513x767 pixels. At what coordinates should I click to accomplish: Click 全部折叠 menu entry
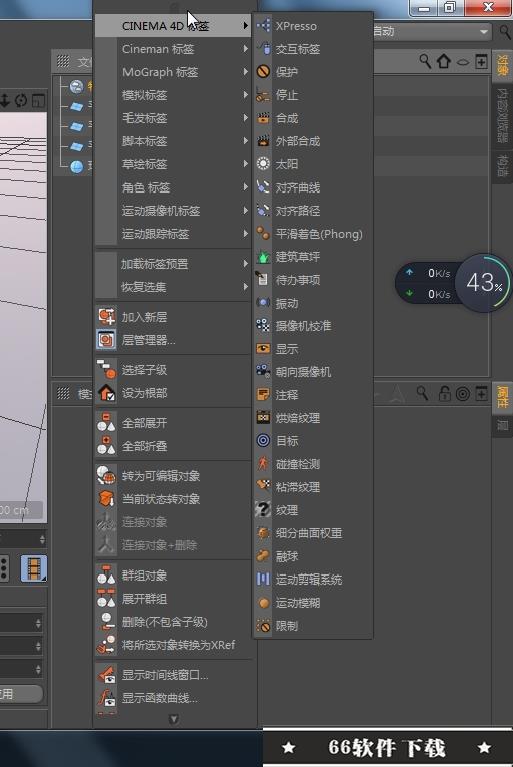coord(173,446)
